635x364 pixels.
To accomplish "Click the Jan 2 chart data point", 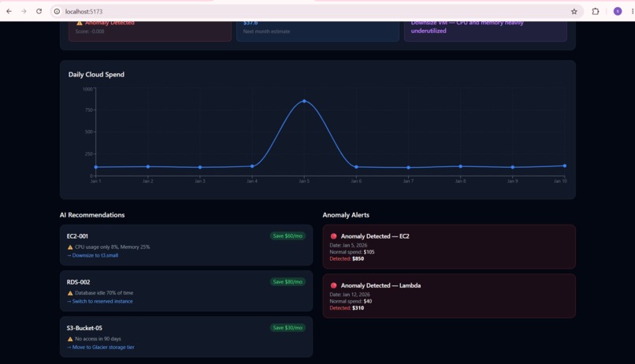I will (148, 166).
